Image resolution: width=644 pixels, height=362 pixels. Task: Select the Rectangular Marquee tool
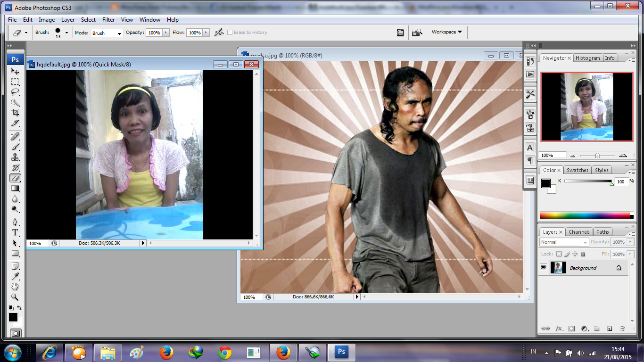[x=15, y=82]
